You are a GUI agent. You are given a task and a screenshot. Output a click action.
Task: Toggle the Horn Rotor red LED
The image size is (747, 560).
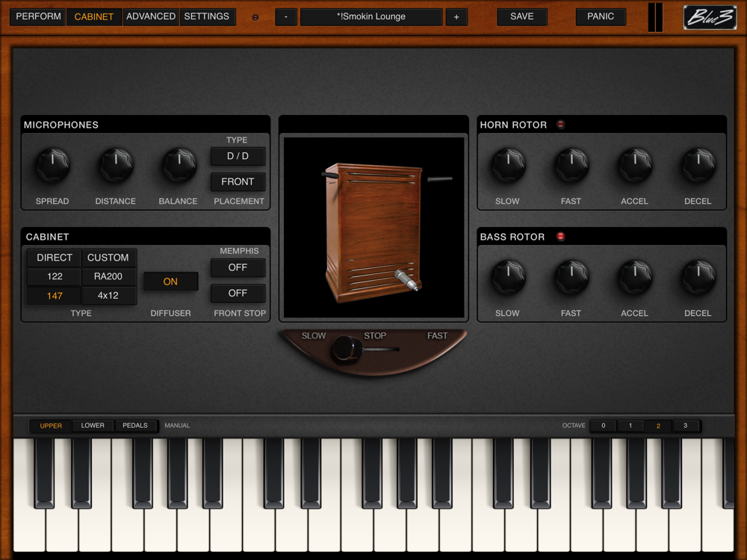click(561, 124)
